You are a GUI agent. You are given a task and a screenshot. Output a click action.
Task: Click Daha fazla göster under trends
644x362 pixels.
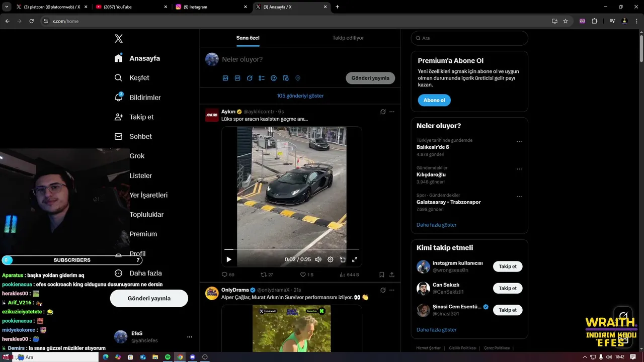[437, 225]
